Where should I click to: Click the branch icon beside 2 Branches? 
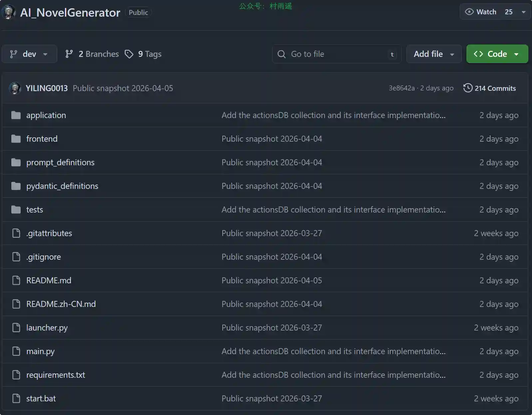69,54
